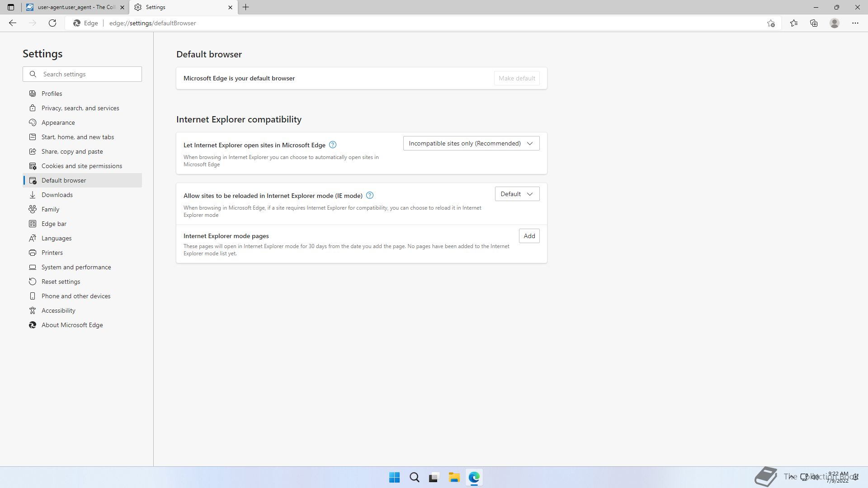Open Accessibility settings
The width and height of the screenshot is (868, 488).
click(x=82, y=310)
